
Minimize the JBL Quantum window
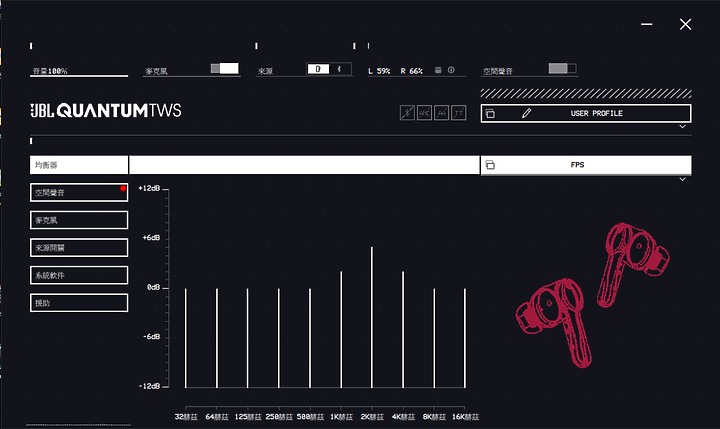pos(647,24)
